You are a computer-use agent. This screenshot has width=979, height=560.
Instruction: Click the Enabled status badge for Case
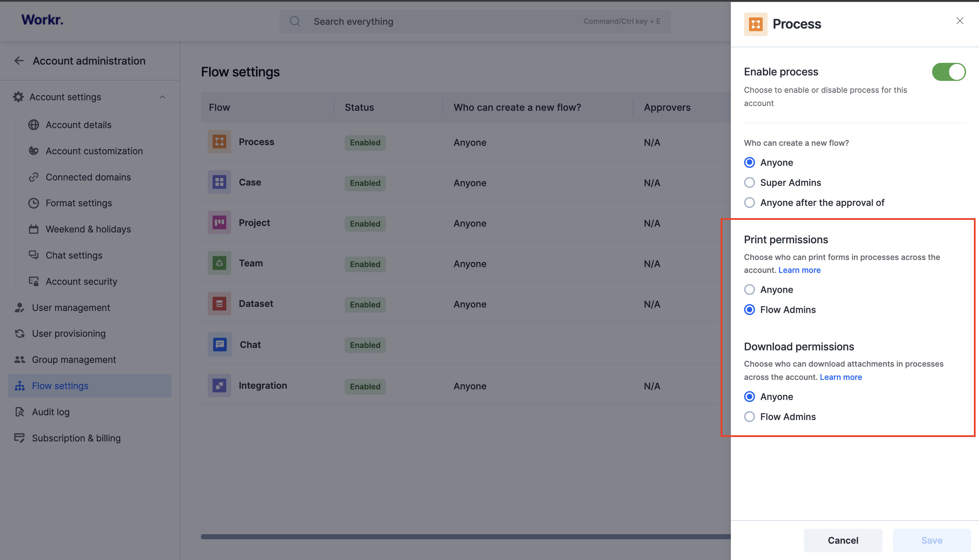365,183
